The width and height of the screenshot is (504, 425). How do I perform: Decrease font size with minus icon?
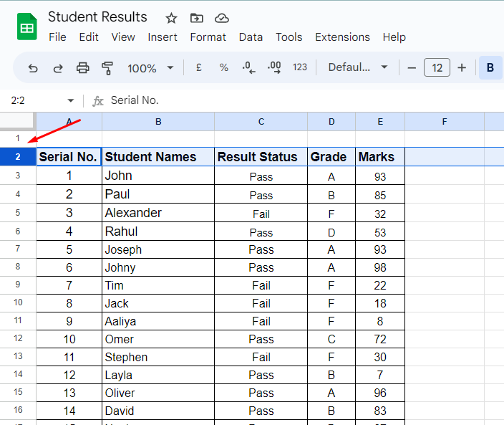click(412, 68)
